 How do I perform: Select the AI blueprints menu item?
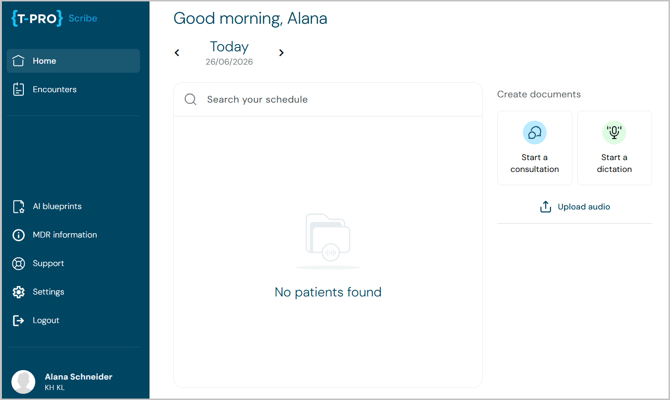click(73, 206)
